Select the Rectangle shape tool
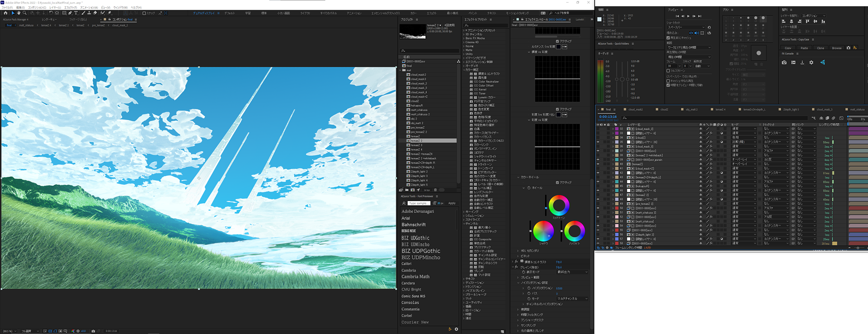The height and width of the screenshot is (334, 868). (64, 13)
